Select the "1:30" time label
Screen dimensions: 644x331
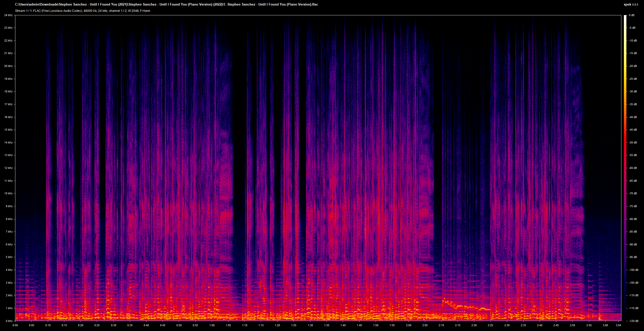[x=310, y=325]
